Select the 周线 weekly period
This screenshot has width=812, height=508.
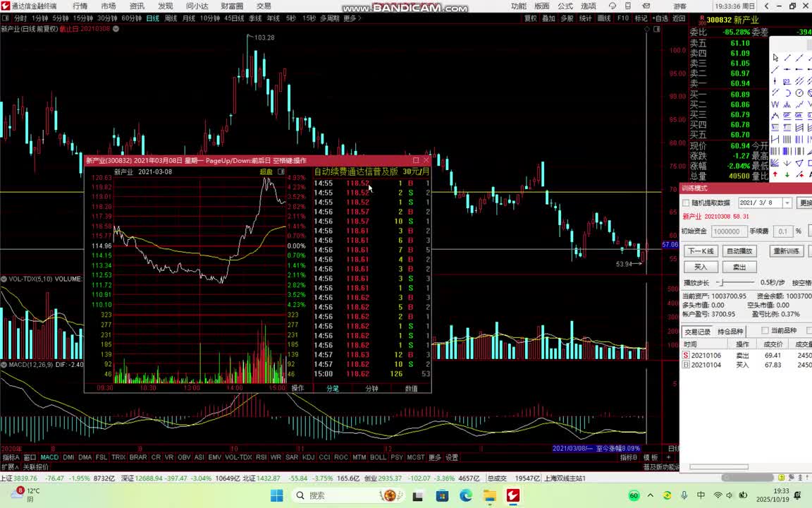171,18
